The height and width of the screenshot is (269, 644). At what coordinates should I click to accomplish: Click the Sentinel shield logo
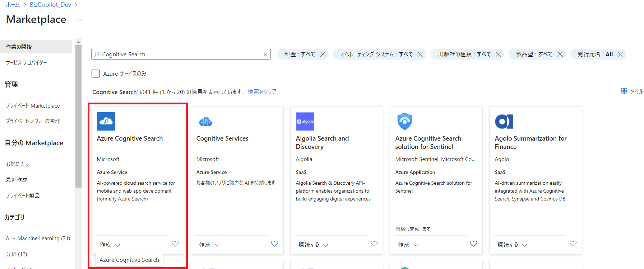pyautogui.click(x=404, y=121)
